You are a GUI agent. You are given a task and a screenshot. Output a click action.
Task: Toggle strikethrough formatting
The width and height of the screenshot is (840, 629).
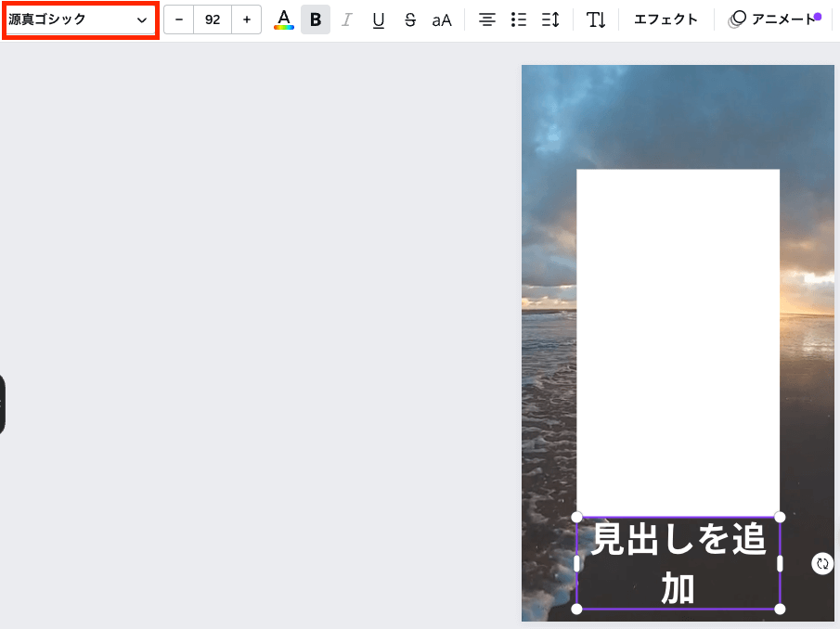point(410,19)
